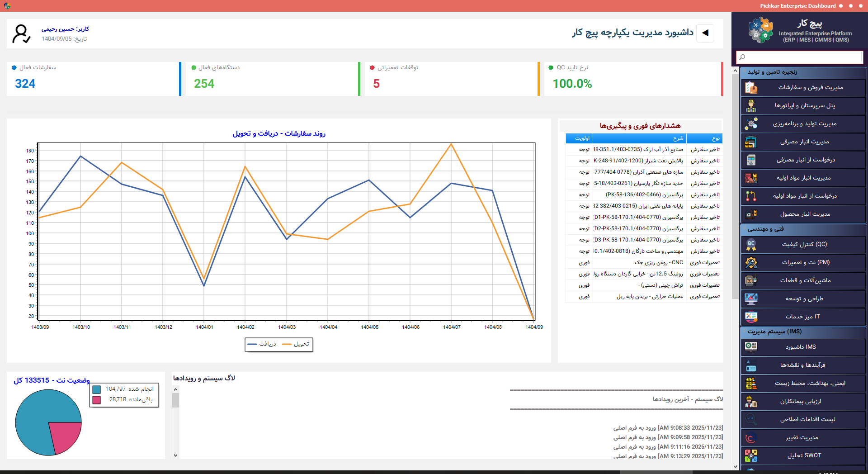Screen dimensions: 868x474
Task: Open the maintenance and repairs (نت و تعمیرات PM) icon
Action: (x=751, y=262)
